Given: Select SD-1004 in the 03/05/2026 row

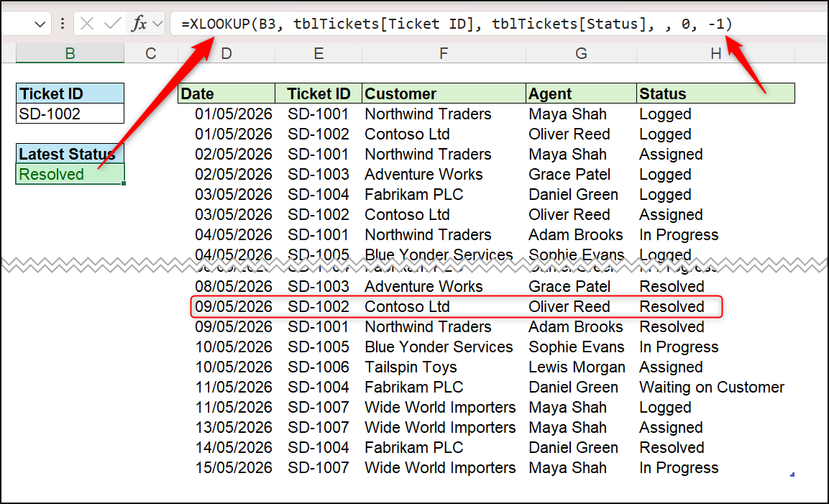Looking at the screenshot, I should (319, 194).
